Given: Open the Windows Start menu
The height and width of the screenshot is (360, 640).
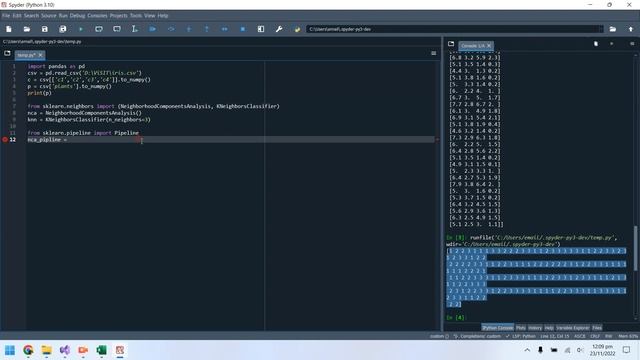Looking at the screenshot, I should pyautogui.click(x=10, y=350).
